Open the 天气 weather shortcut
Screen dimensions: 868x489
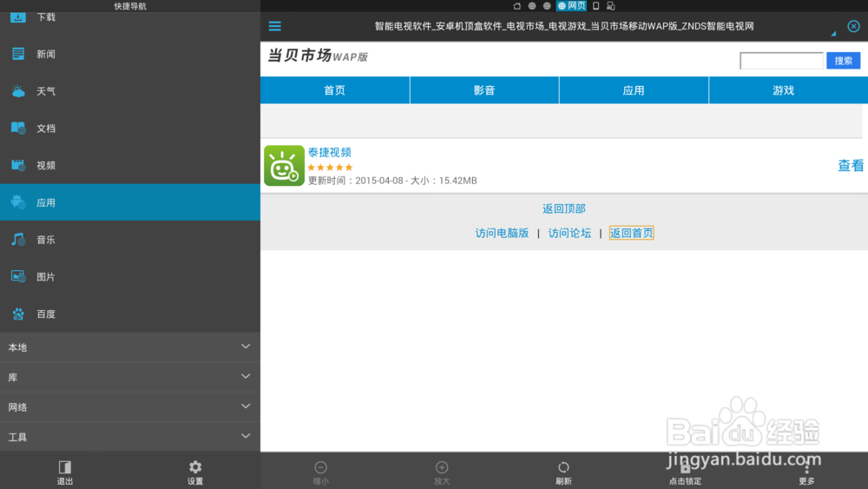(x=130, y=91)
